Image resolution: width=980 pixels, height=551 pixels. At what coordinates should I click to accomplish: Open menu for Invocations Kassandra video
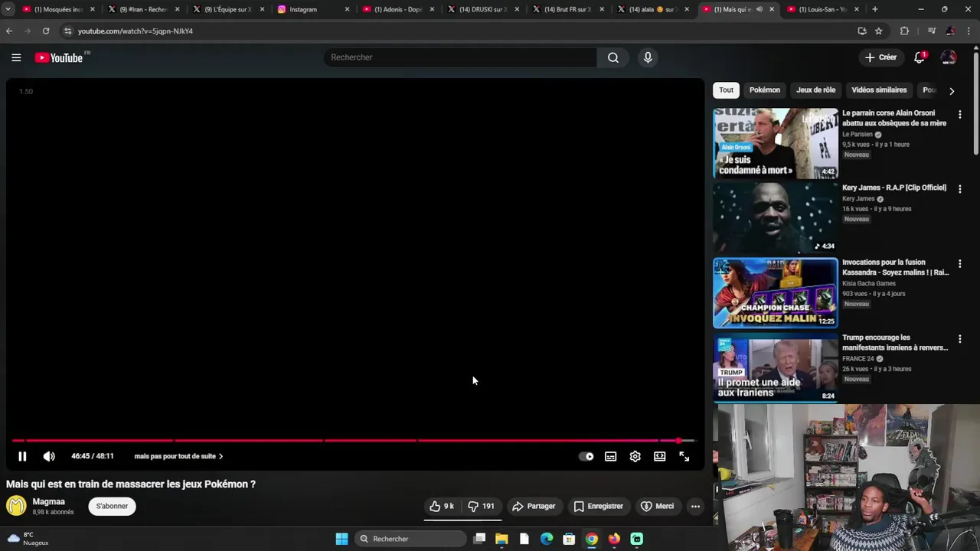coord(959,263)
